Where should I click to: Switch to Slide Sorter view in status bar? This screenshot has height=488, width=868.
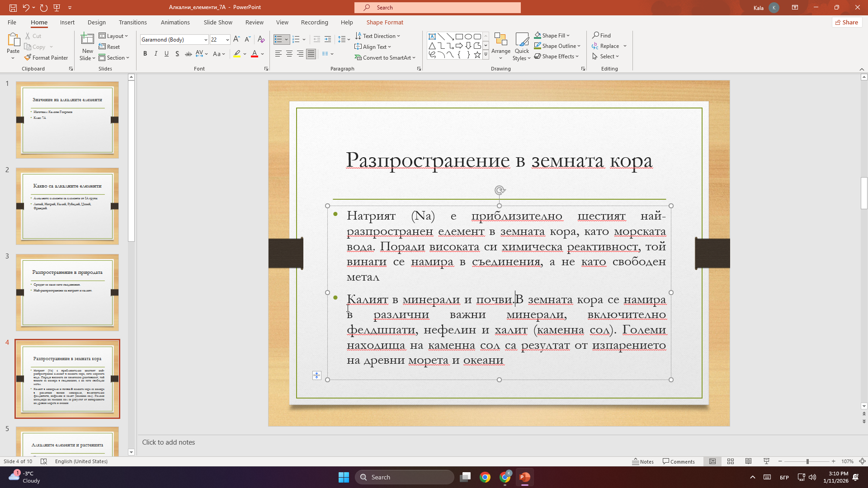point(730,461)
